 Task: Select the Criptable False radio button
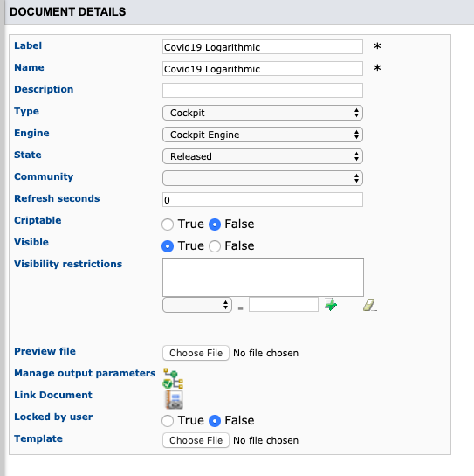[215, 224]
